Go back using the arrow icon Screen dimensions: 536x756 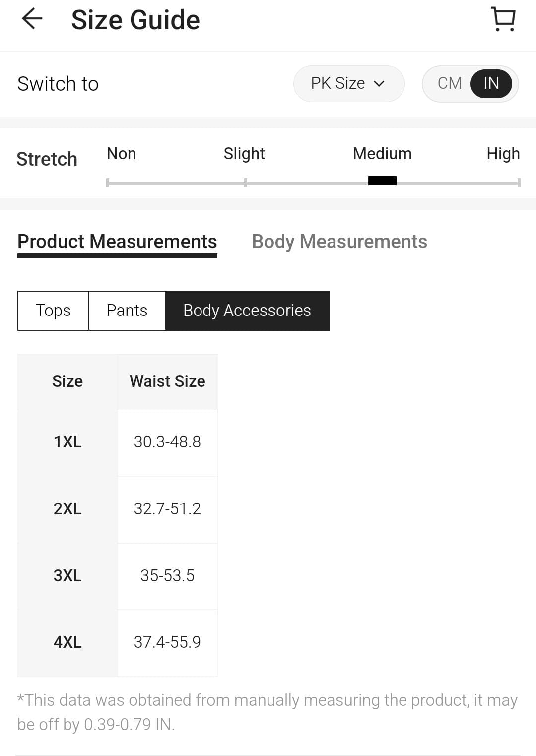click(32, 19)
